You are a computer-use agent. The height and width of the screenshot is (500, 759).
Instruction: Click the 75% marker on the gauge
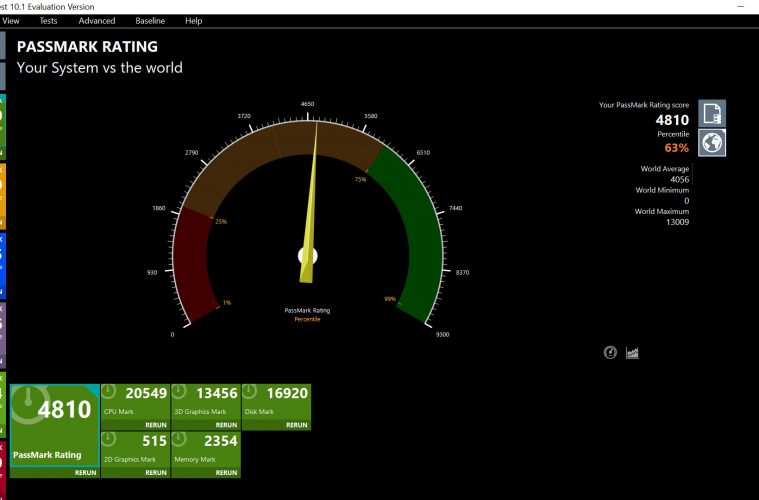point(360,179)
